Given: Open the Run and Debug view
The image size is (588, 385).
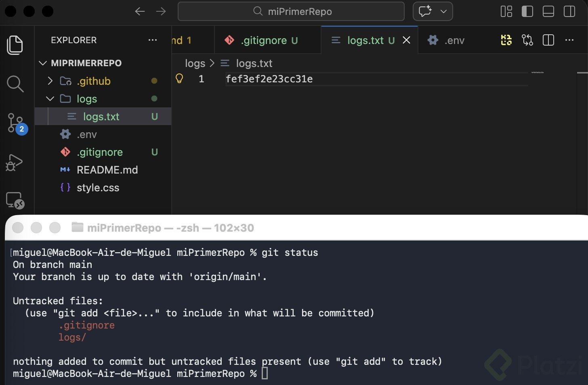Looking at the screenshot, I should coord(15,162).
